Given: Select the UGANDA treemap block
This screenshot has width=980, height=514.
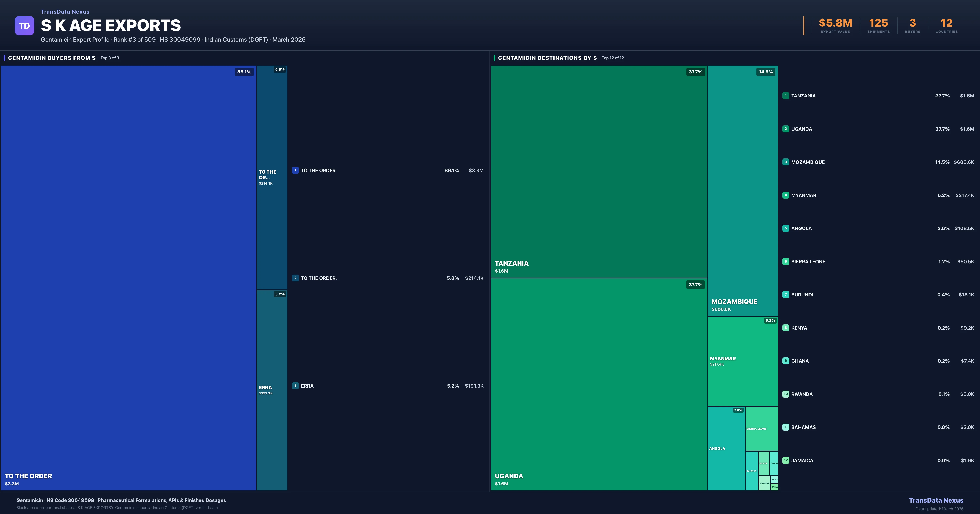Looking at the screenshot, I should 599,384.
